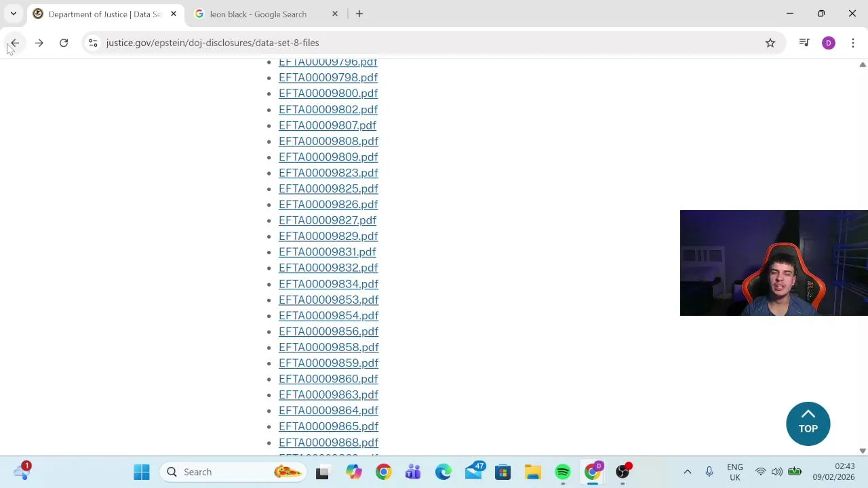Open EFTA00009853.pdf link
The width and height of the screenshot is (868, 488).
click(x=328, y=300)
